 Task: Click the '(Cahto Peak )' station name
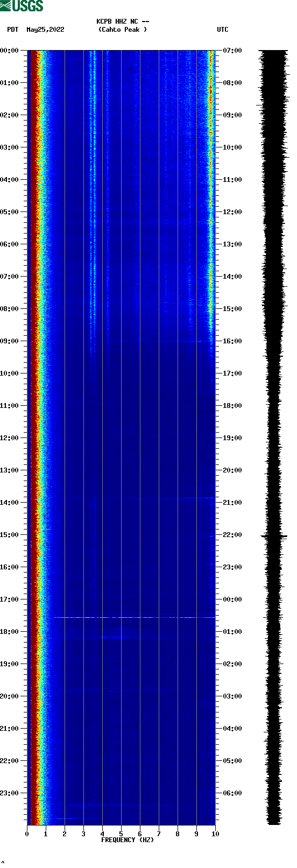tap(123, 30)
